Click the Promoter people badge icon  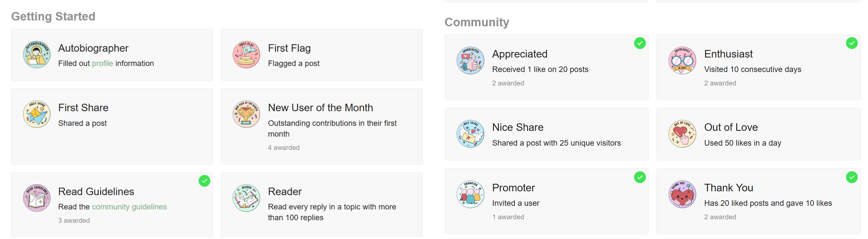click(470, 194)
